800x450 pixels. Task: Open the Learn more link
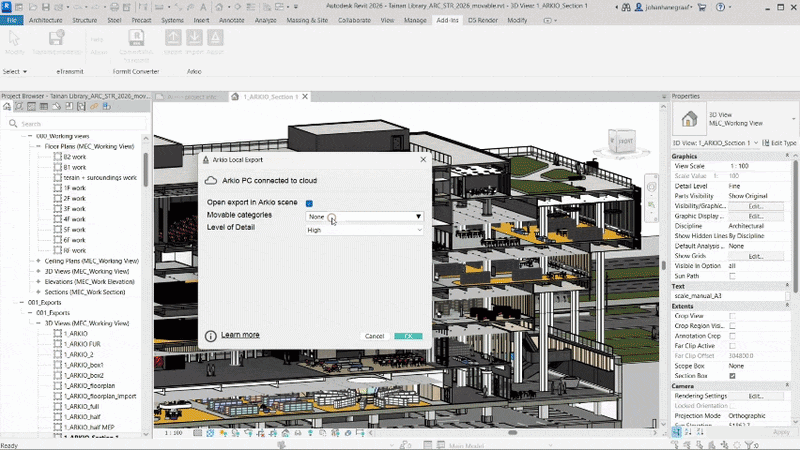pyautogui.click(x=240, y=335)
